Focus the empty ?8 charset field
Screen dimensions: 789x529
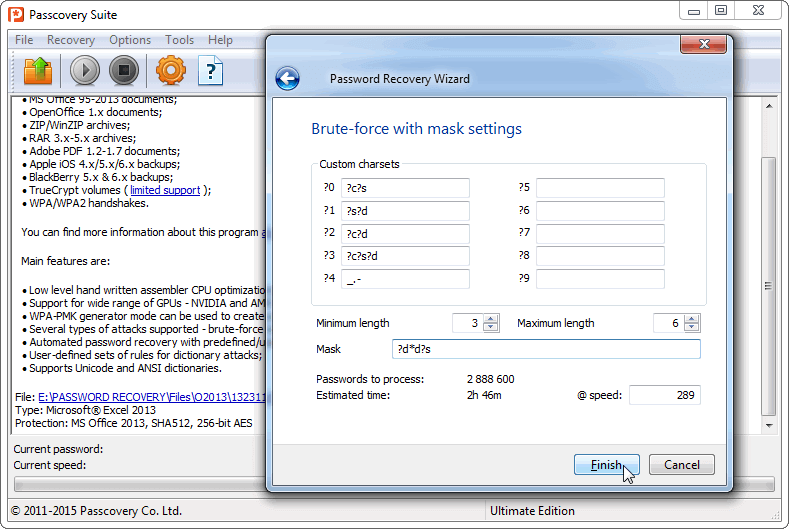coord(600,256)
